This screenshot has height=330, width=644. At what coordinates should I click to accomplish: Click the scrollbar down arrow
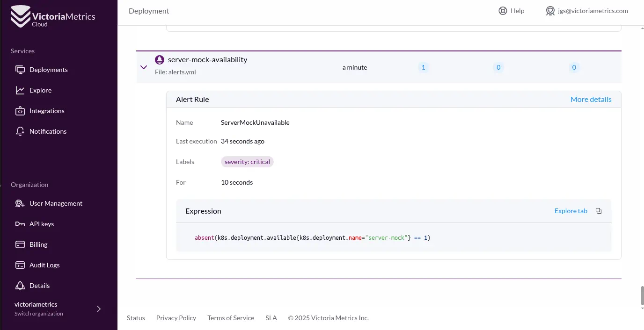[642, 308]
